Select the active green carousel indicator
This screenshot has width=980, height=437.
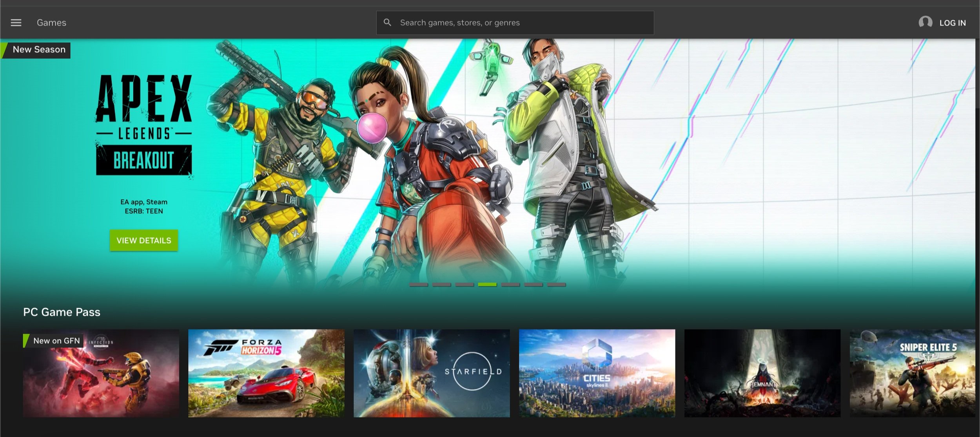tap(487, 285)
